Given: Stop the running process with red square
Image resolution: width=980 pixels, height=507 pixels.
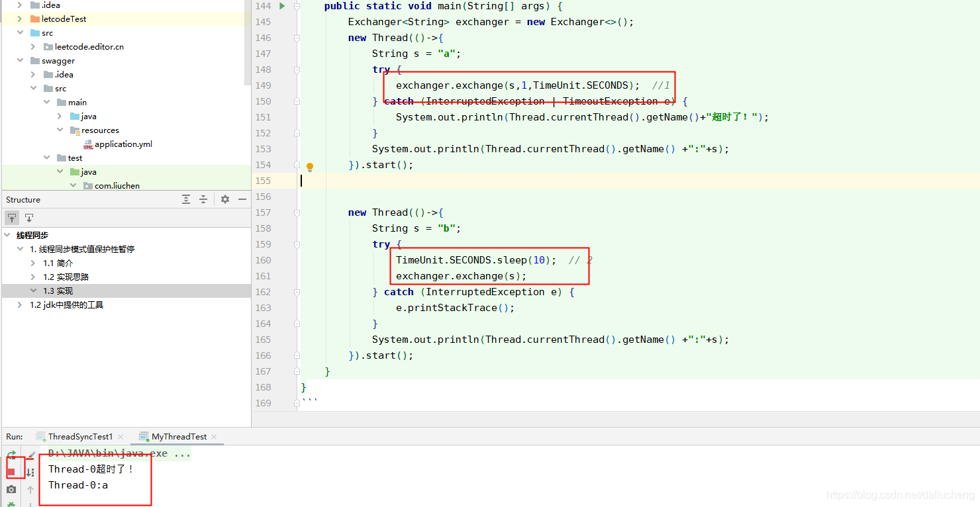Looking at the screenshot, I should coord(11,472).
